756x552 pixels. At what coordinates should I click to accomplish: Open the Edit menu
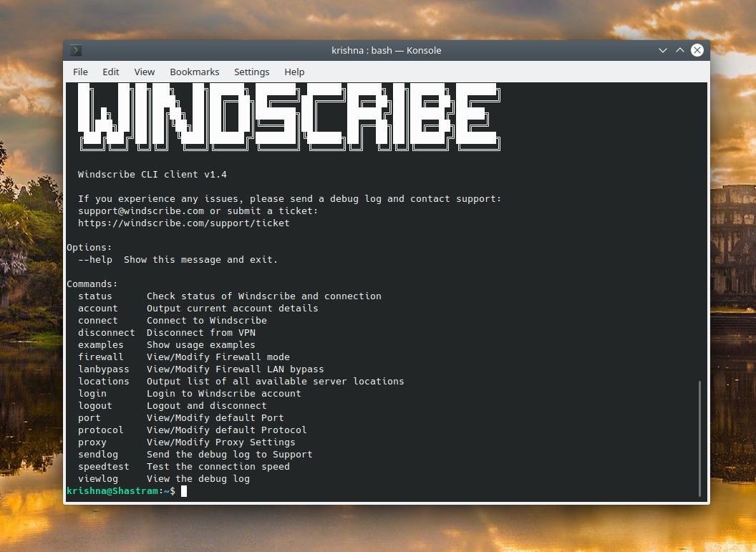[x=110, y=72]
